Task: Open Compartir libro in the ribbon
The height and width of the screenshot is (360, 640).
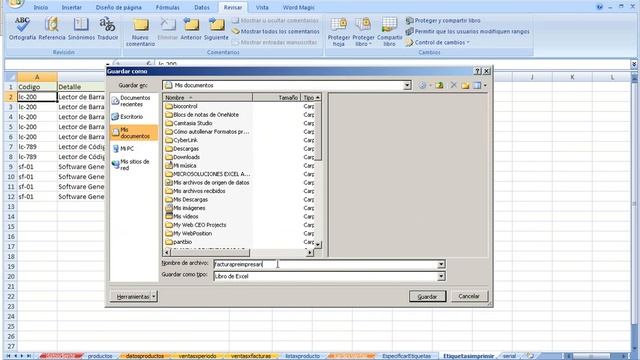Action: [389, 32]
